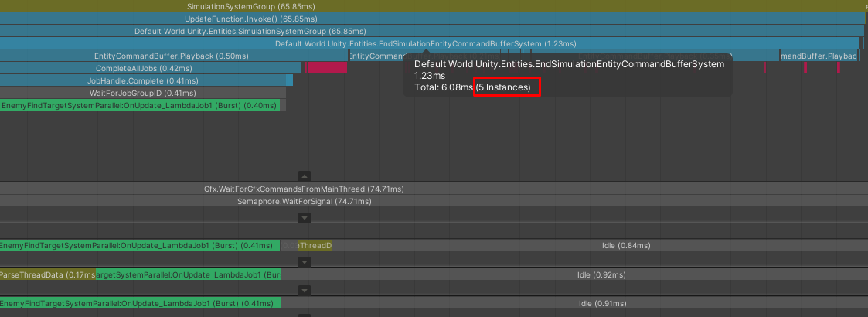Screen dimensions: 868x317
Task: Select the yellow ThreadD sample
Action: (x=315, y=246)
